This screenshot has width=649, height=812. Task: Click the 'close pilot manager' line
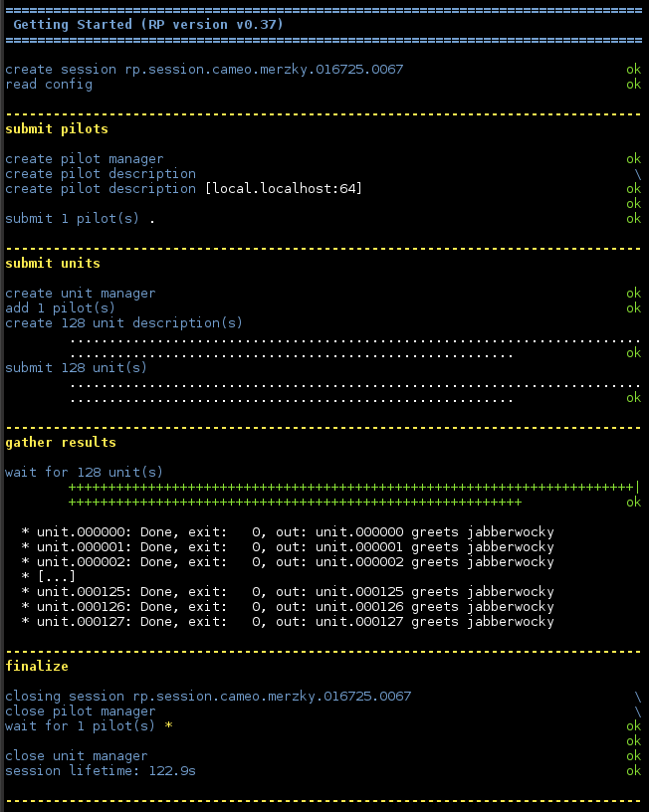(81, 711)
